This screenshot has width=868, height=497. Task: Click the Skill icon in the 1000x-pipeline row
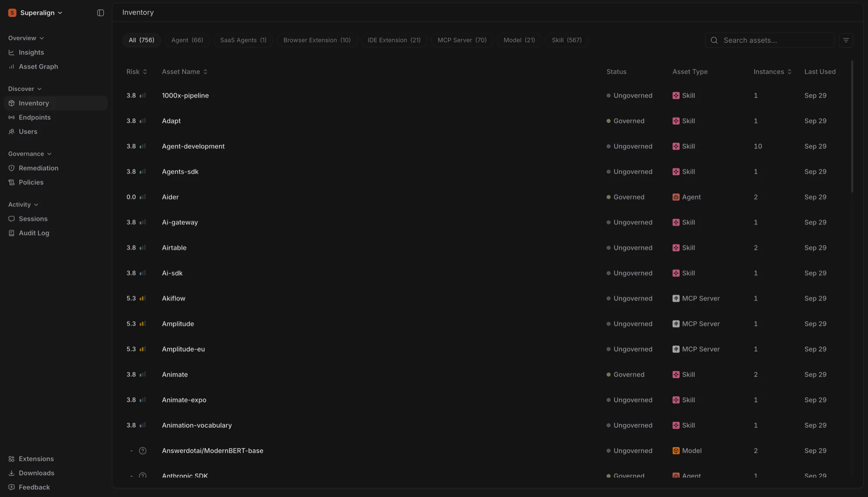(x=676, y=95)
